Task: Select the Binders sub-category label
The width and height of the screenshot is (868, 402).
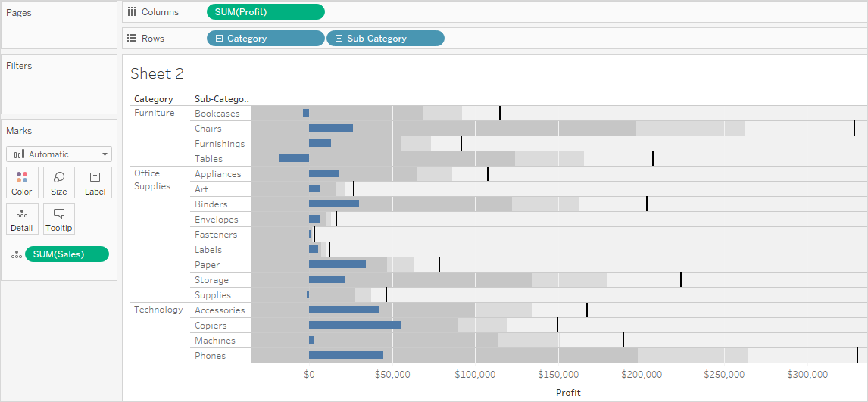Action: click(x=211, y=204)
